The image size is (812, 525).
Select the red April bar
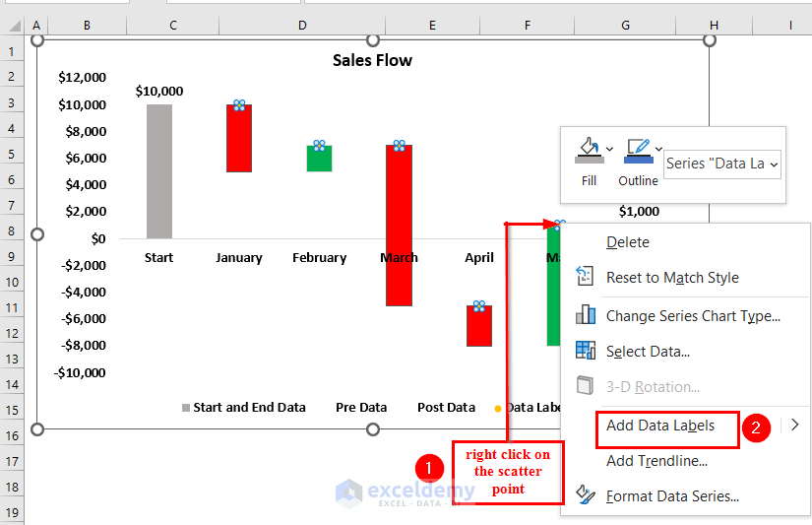479,326
